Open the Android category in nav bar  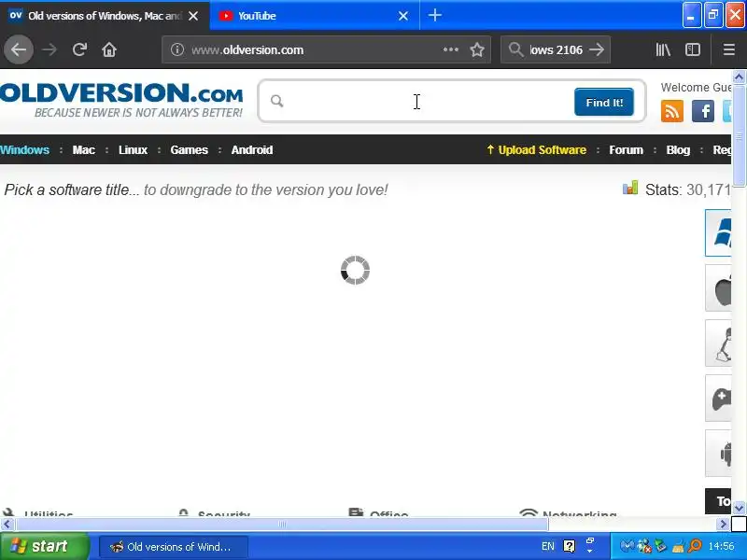pos(252,150)
